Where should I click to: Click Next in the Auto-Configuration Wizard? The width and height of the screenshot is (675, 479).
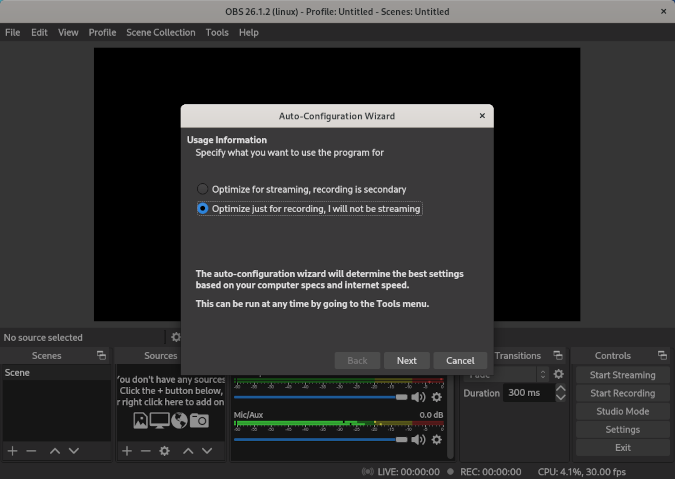pyautogui.click(x=406, y=360)
